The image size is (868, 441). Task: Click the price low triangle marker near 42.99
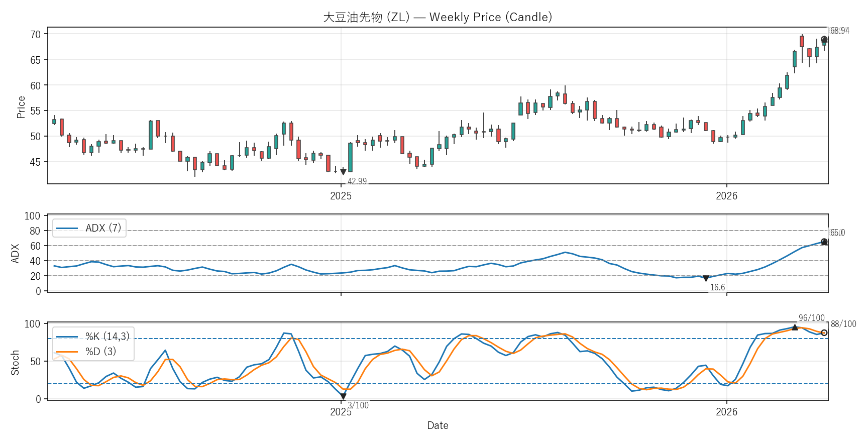pos(343,172)
